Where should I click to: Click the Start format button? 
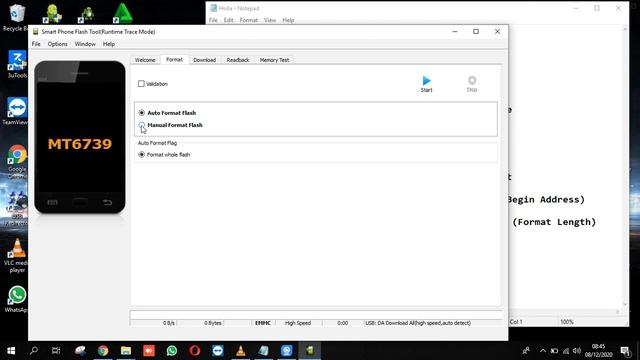pos(426,84)
